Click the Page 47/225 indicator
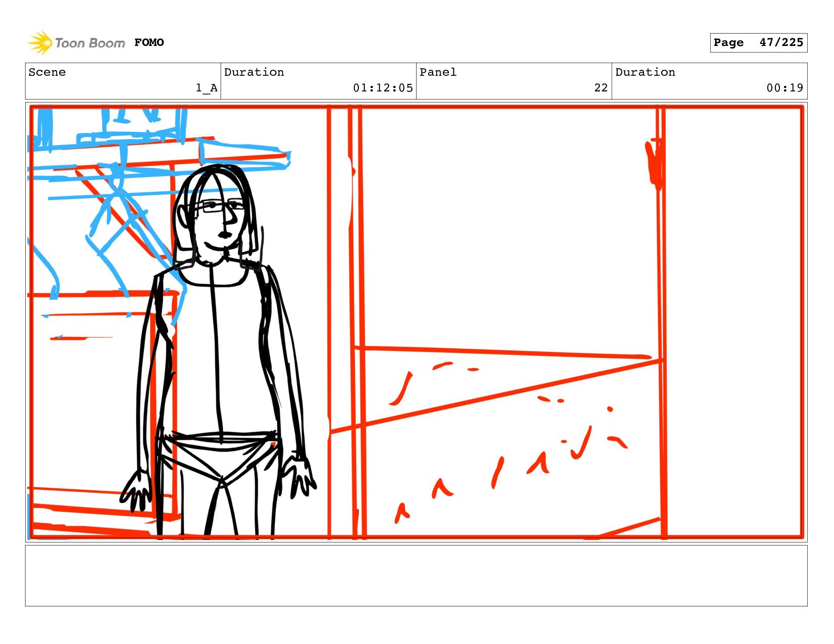The width and height of the screenshot is (834, 644). (x=758, y=42)
